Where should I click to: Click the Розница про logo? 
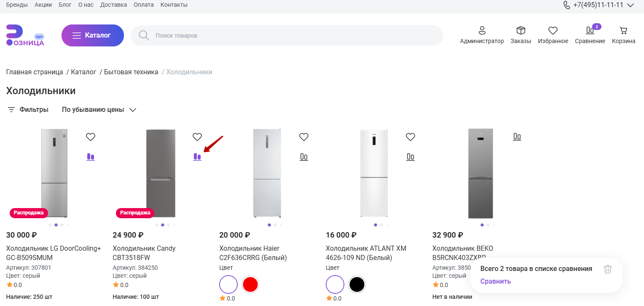click(x=25, y=35)
